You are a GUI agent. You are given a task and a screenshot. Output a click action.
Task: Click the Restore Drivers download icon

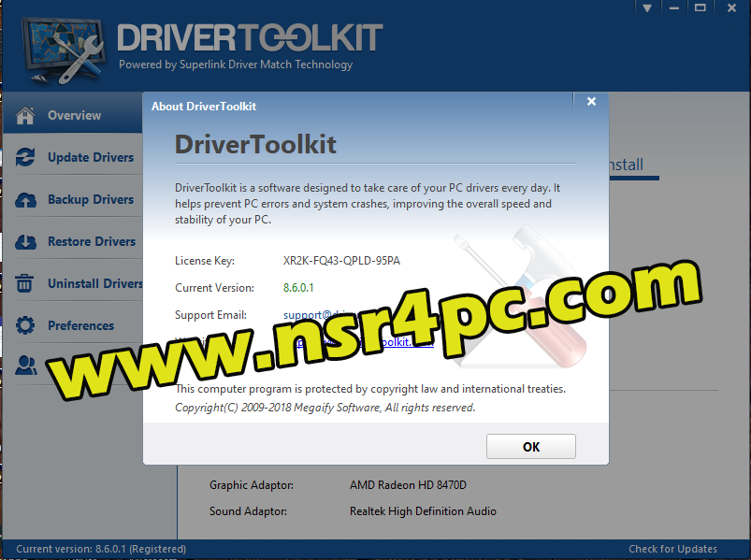[25, 242]
